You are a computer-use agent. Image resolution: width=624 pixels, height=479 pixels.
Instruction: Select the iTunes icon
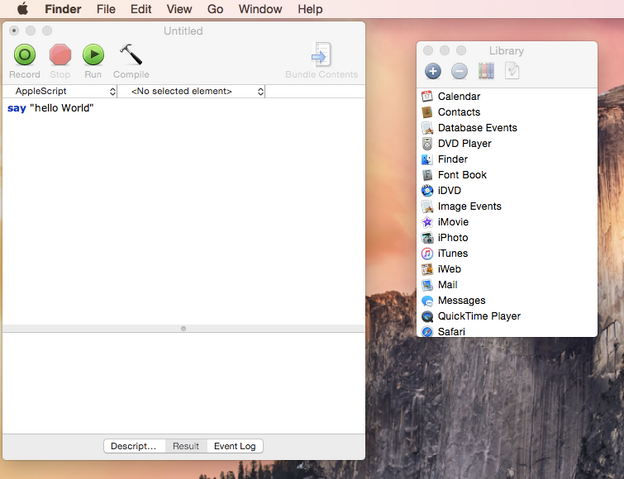point(427,253)
